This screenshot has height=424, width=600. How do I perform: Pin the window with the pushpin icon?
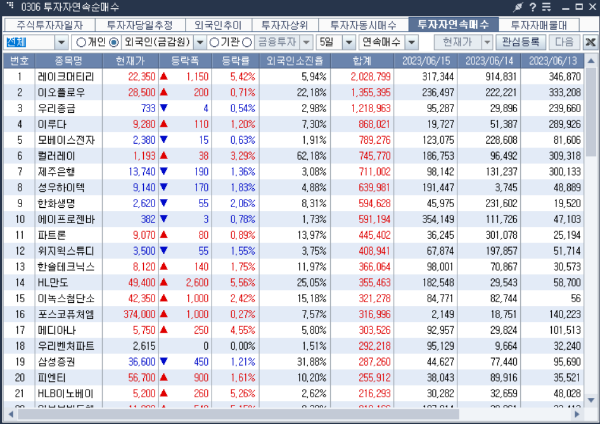[518, 7]
